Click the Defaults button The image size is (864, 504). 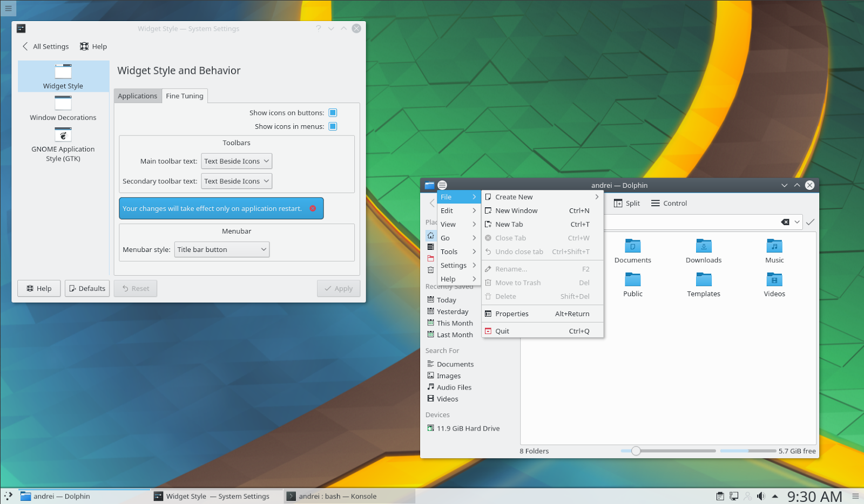click(x=87, y=288)
